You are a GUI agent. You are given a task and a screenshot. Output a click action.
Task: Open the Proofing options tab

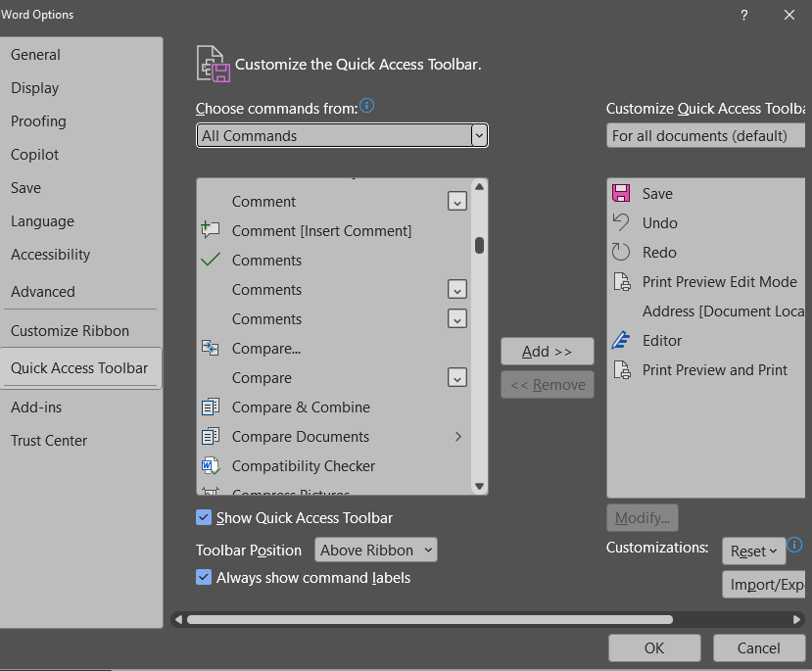coord(81,120)
